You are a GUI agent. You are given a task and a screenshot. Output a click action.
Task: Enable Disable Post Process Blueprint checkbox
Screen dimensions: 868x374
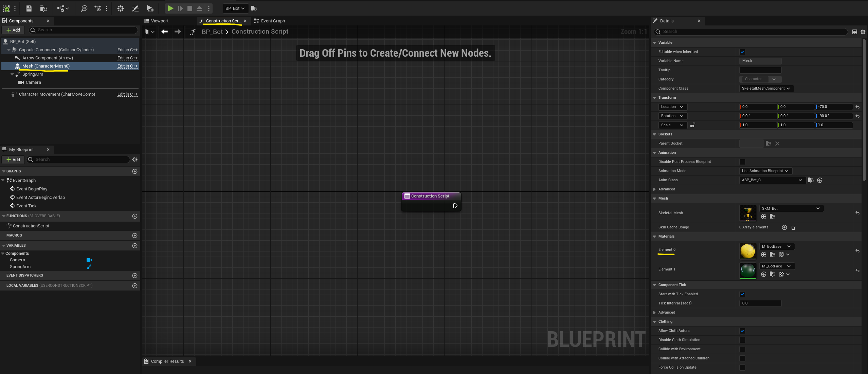coord(742,162)
